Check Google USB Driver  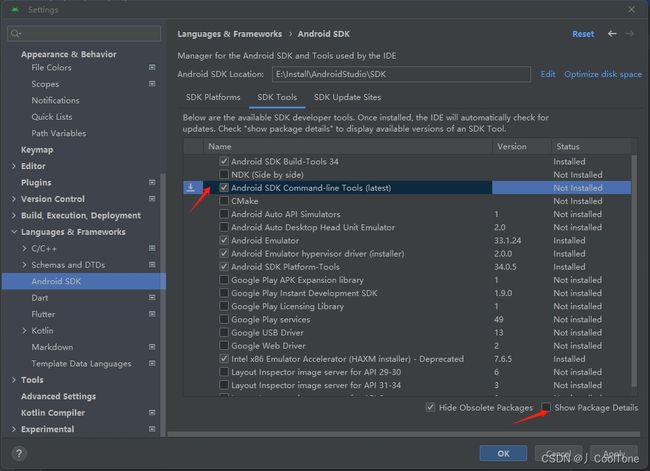224,333
